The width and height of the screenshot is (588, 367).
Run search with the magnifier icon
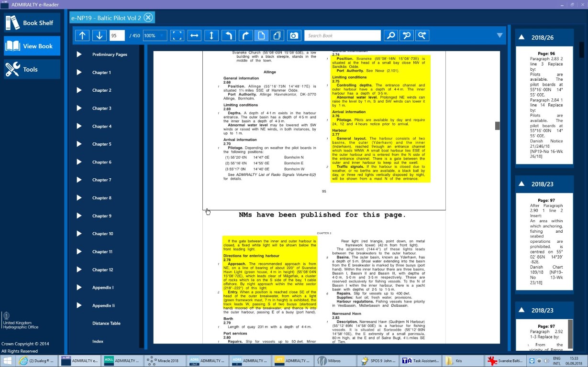[391, 35]
